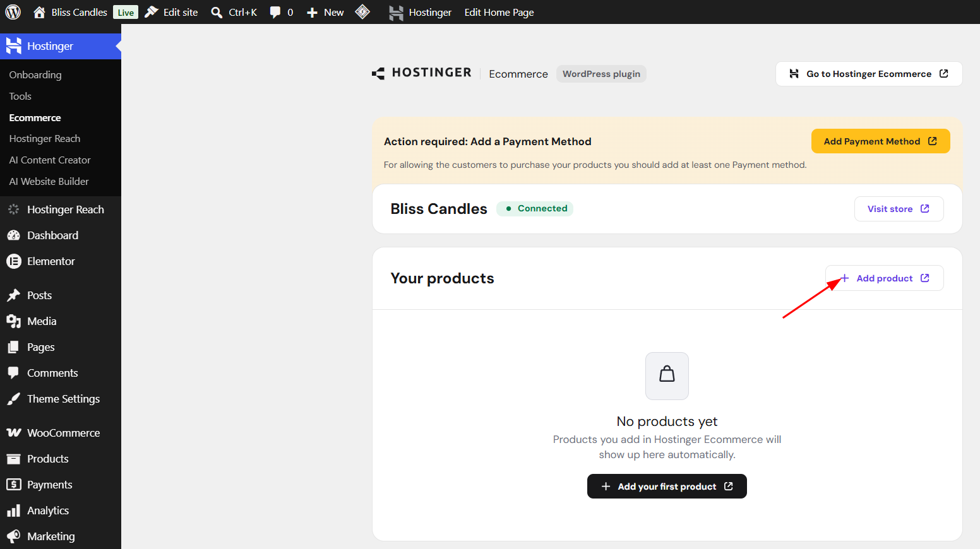Click the Visit store button
Screen dimensions: 980x549
[x=899, y=209]
